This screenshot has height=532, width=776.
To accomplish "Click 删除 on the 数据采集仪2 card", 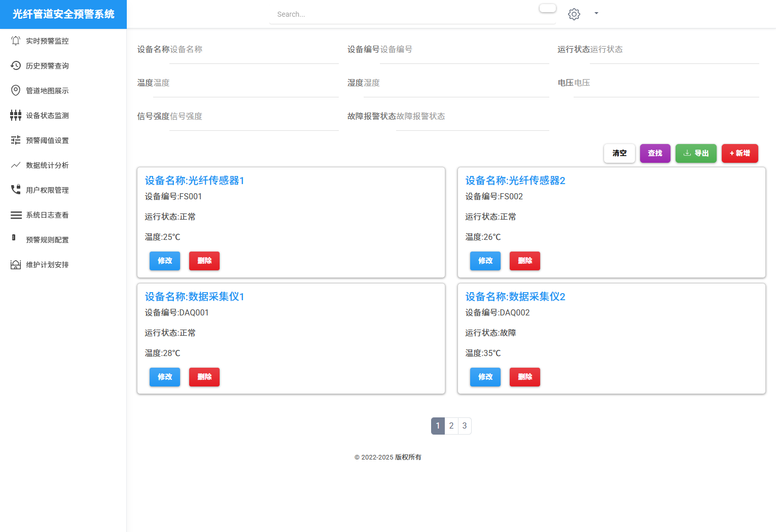I will (524, 377).
